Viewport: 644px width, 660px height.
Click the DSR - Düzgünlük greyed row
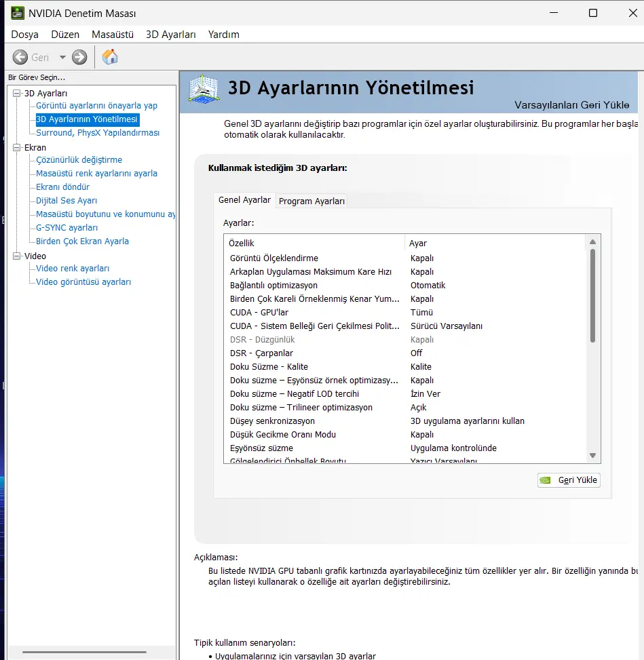[x=404, y=339]
